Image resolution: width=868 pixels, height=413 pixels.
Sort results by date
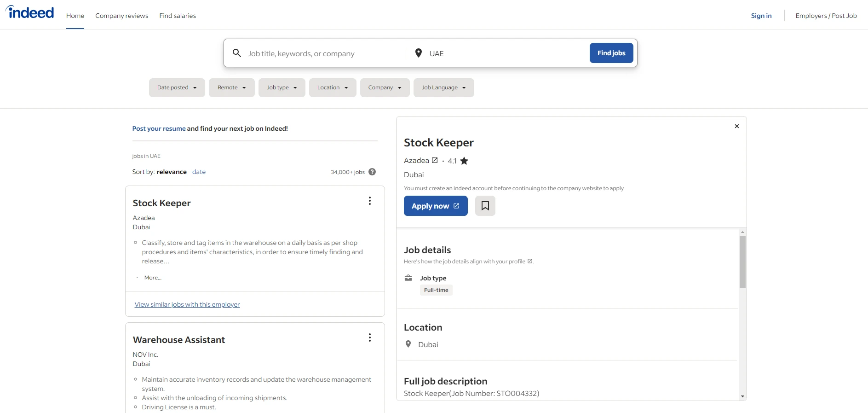pyautogui.click(x=199, y=172)
